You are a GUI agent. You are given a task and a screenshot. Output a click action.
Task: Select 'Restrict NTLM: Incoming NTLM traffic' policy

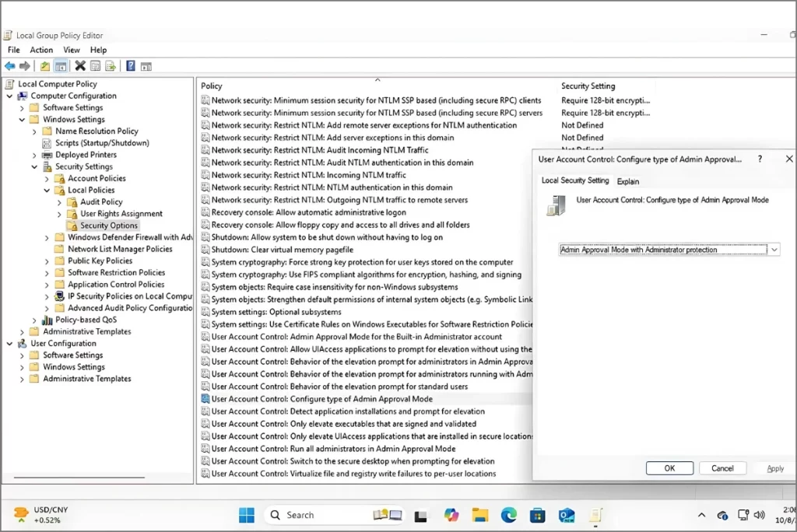[308, 175]
